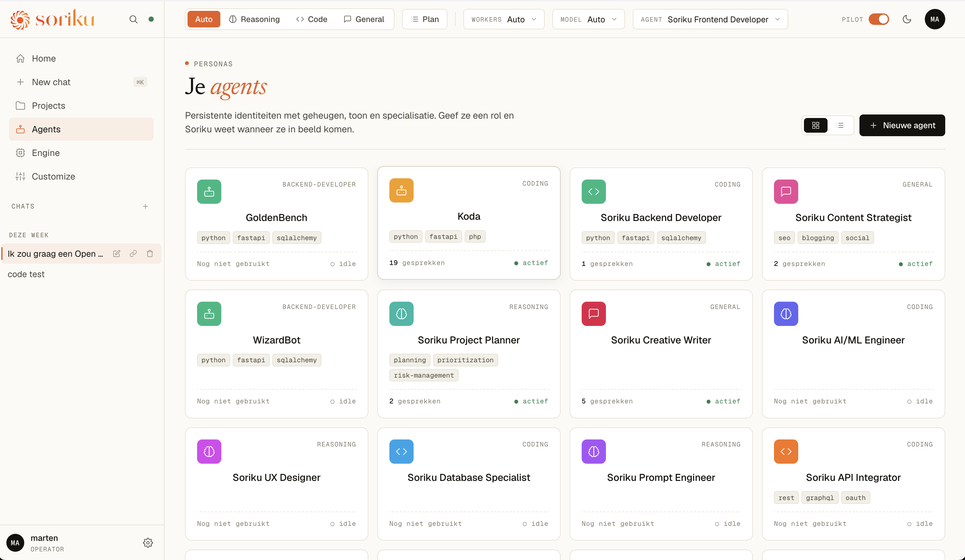Image resolution: width=965 pixels, height=560 pixels.
Task: Select Reasoning mode
Action: pyautogui.click(x=254, y=19)
